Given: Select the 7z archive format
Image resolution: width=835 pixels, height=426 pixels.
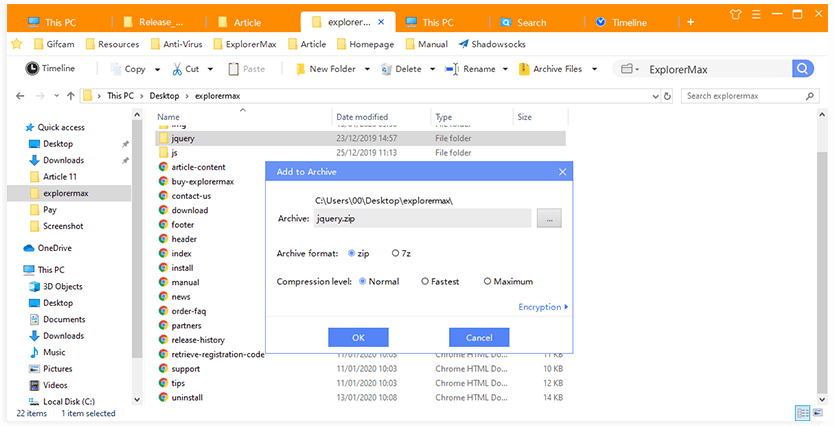Looking at the screenshot, I should (x=396, y=254).
